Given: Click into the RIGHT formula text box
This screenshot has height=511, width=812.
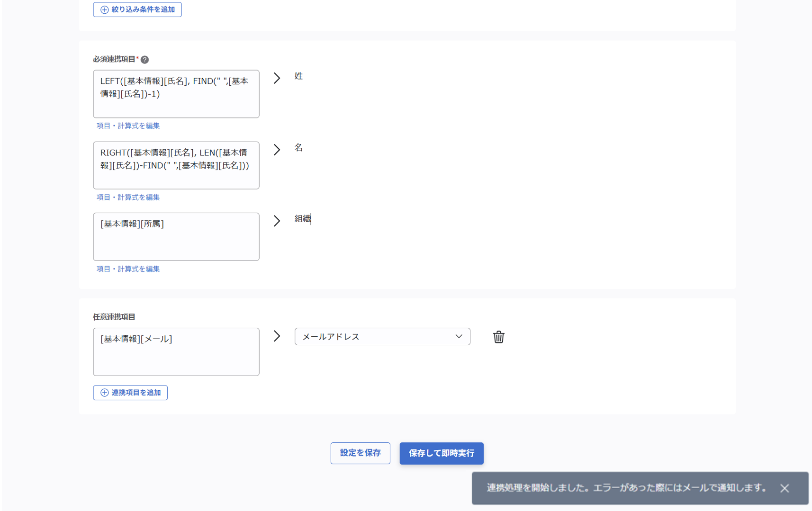Looking at the screenshot, I should coord(176,165).
